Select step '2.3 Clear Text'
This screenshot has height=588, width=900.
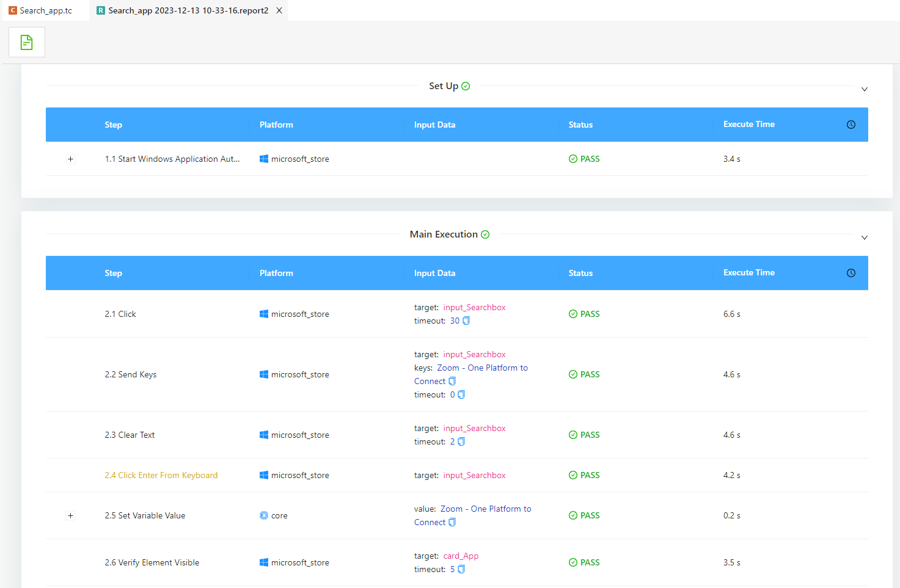coord(130,435)
